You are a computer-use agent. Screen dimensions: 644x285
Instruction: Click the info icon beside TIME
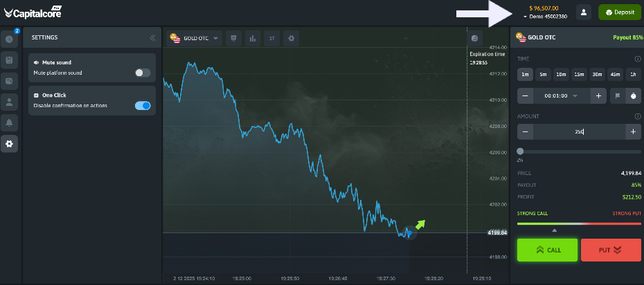coord(638,59)
